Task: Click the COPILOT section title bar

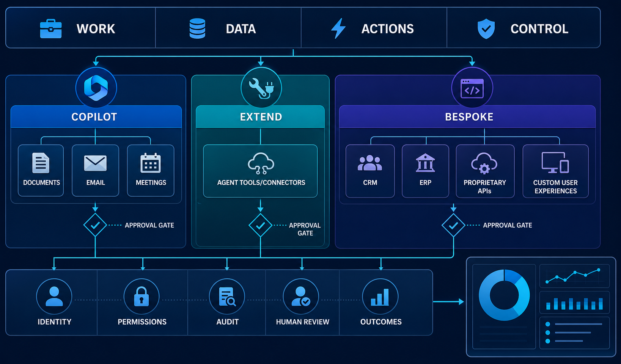Action: [x=96, y=117]
